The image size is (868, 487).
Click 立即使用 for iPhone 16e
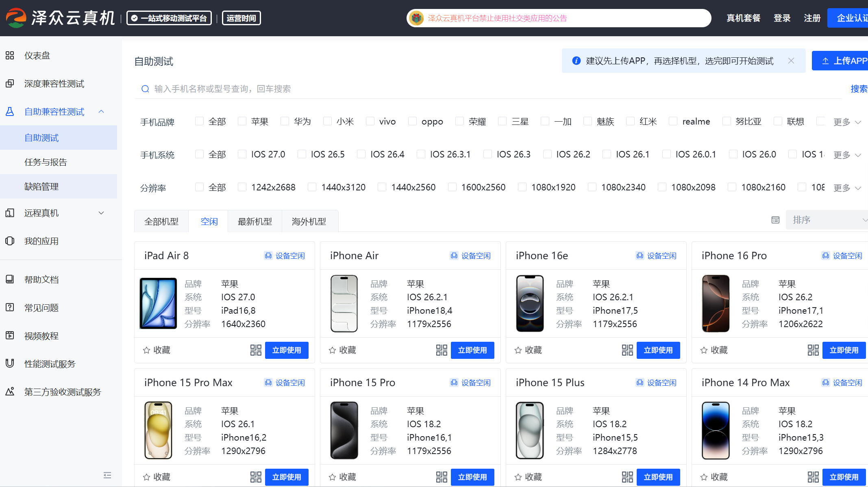point(658,350)
